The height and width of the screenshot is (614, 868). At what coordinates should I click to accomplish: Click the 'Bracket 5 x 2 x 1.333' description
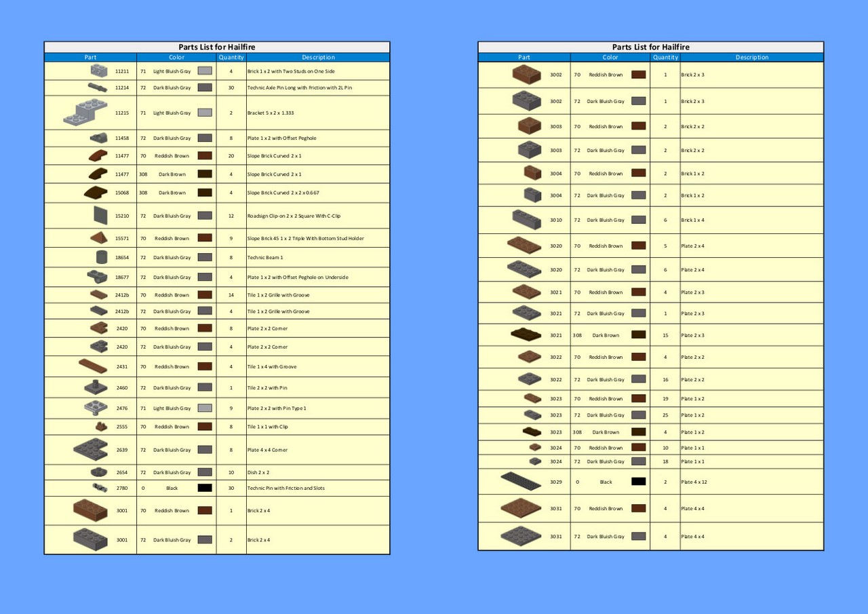pyautogui.click(x=270, y=113)
